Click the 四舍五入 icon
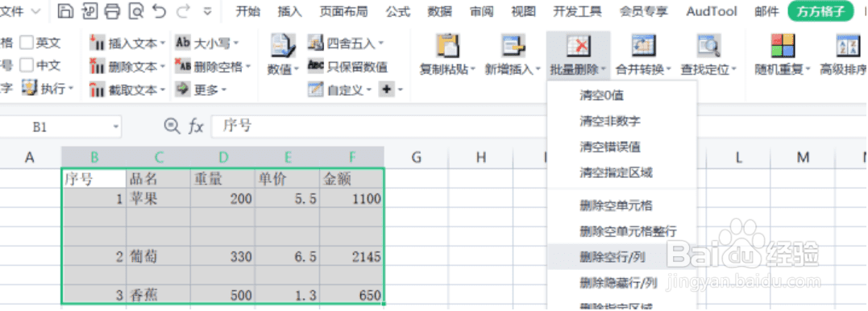868x311 pixels. (x=316, y=43)
